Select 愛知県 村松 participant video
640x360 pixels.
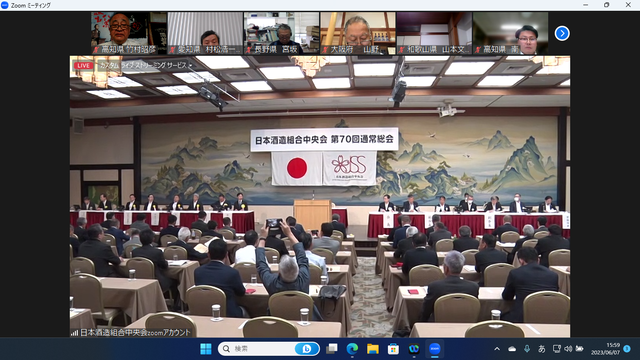coord(205,33)
